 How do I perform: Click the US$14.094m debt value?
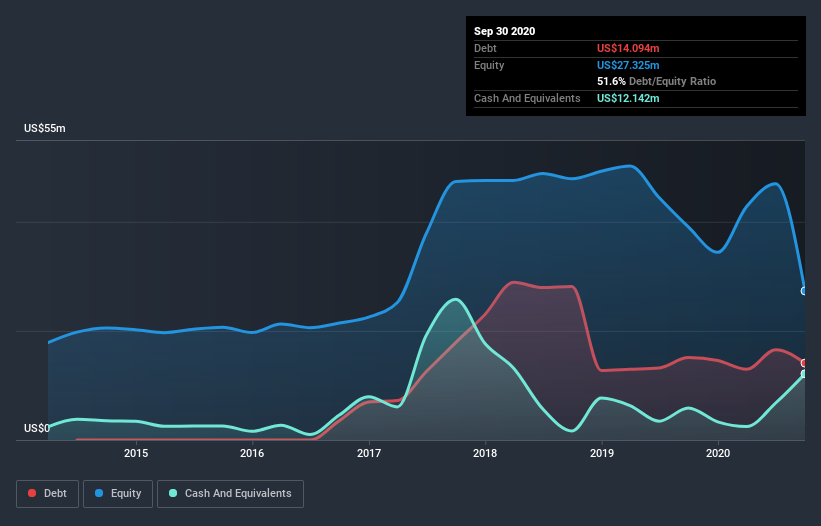tap(628, 48)
